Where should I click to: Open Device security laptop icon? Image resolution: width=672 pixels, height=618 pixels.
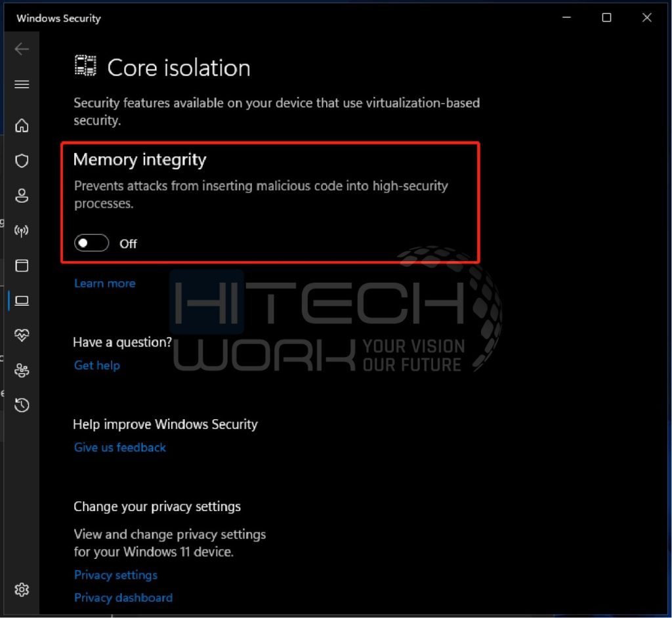pos(22,301)
